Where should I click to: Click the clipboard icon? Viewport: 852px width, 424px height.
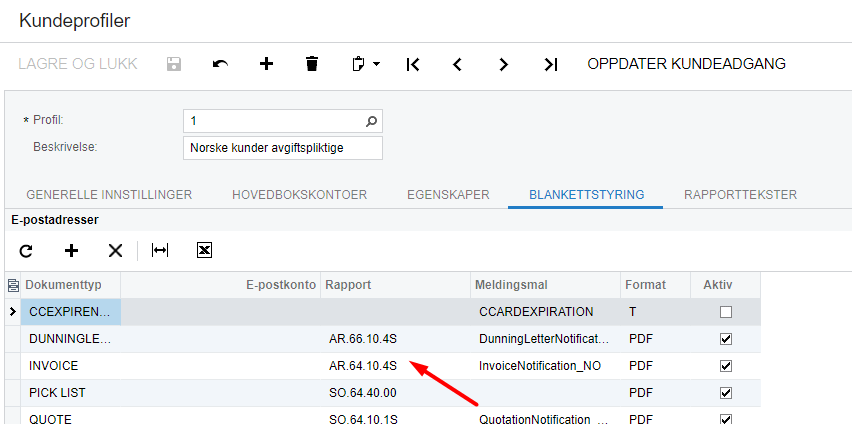pyautogui.click(x=358, y=64)
